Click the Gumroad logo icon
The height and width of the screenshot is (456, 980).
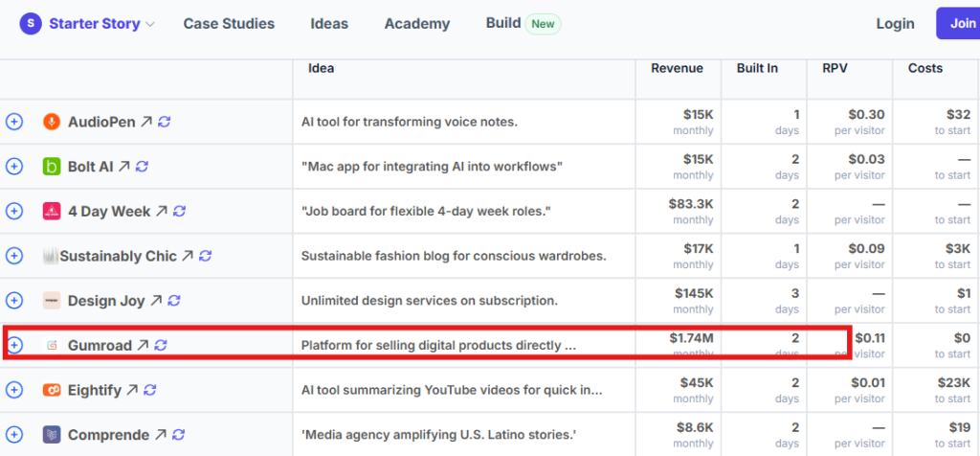coord(52,345)
